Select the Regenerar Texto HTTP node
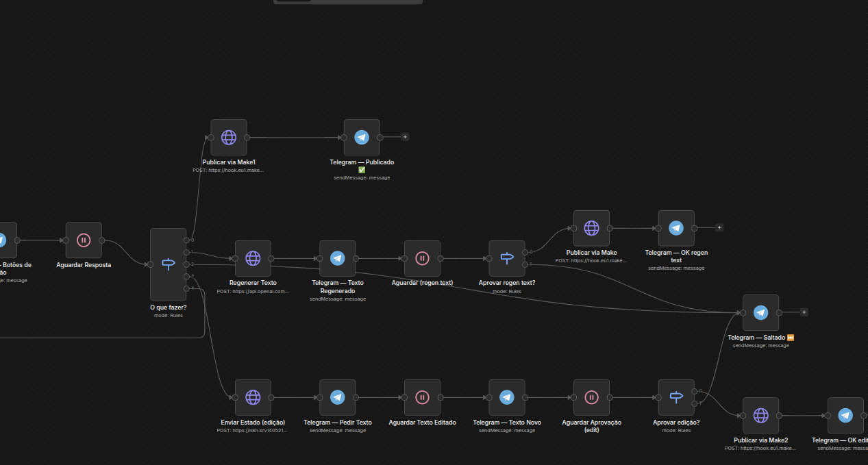The height and width of the screenshot is (465, 868). (253, 258)
